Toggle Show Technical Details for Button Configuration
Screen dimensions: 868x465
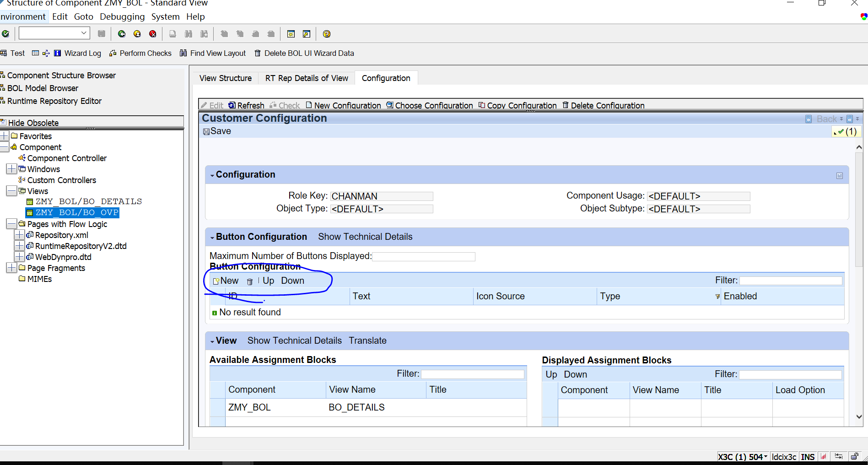[x=365, y=237]
